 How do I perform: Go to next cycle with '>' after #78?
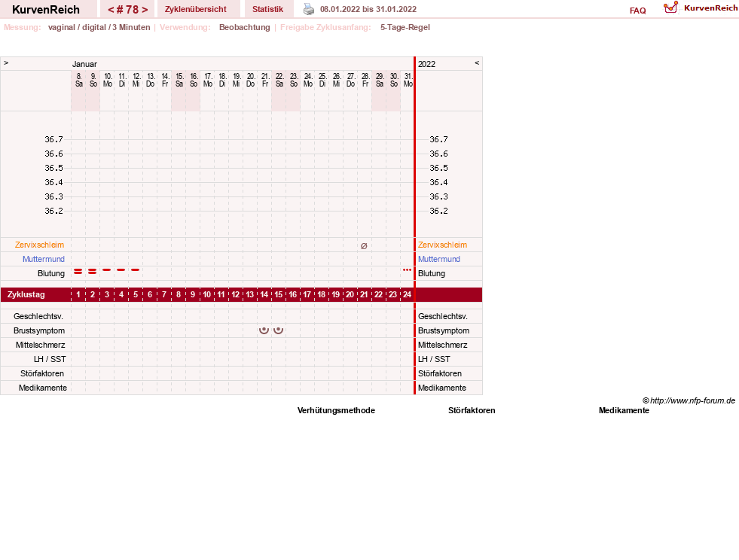pos(145,10)
